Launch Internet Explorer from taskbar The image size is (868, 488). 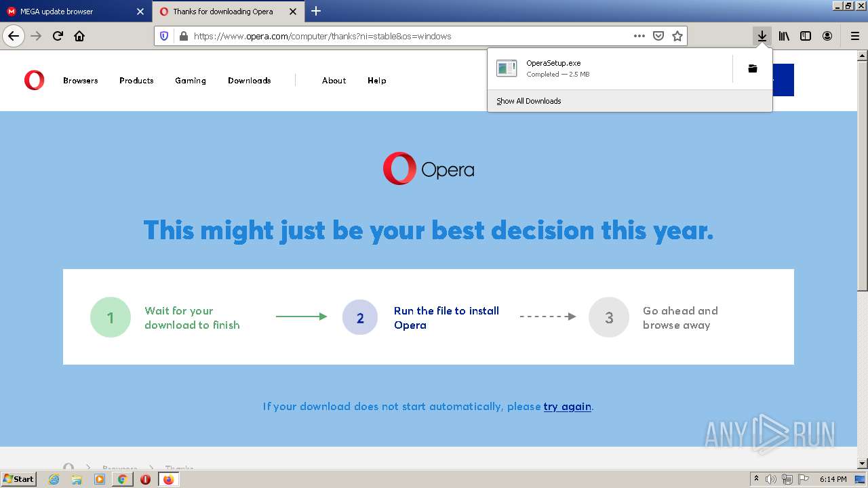pyautogui.click(x=54, y=479)
